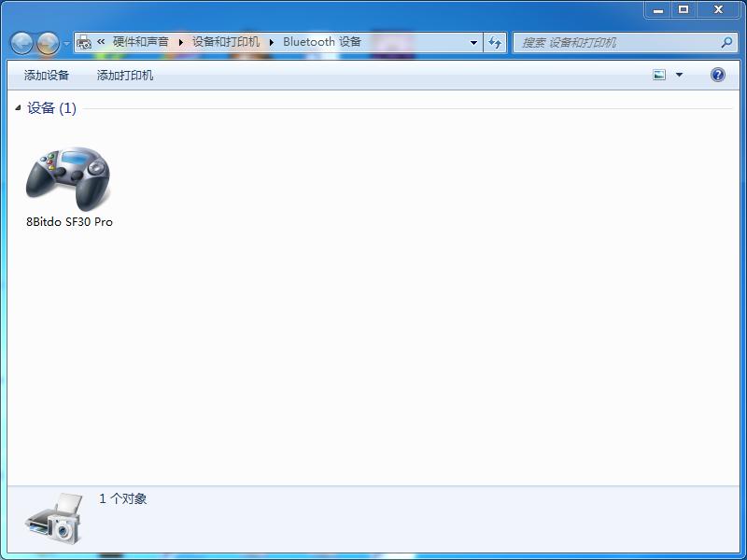Click the search magnifier icon

click(727, 42)
